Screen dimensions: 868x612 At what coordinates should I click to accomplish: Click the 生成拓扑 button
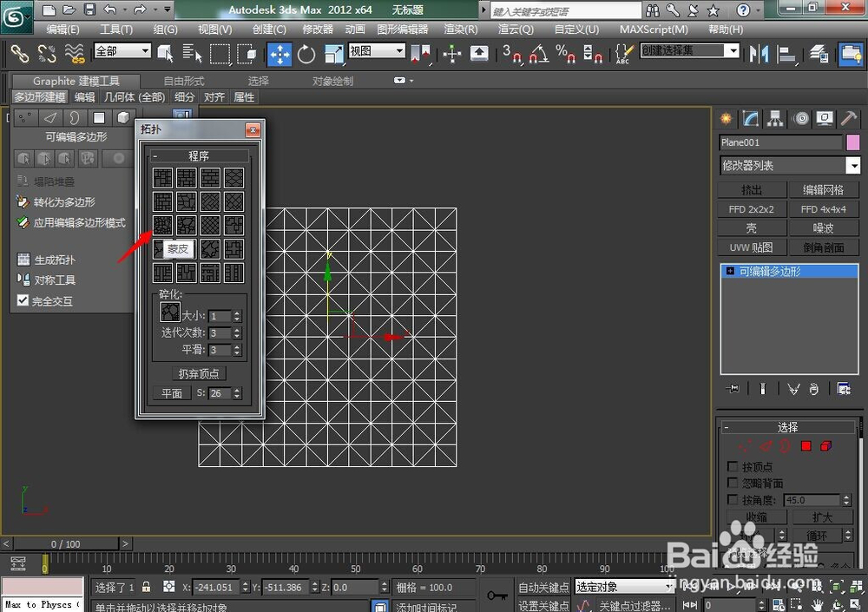[x=47, y=260]
